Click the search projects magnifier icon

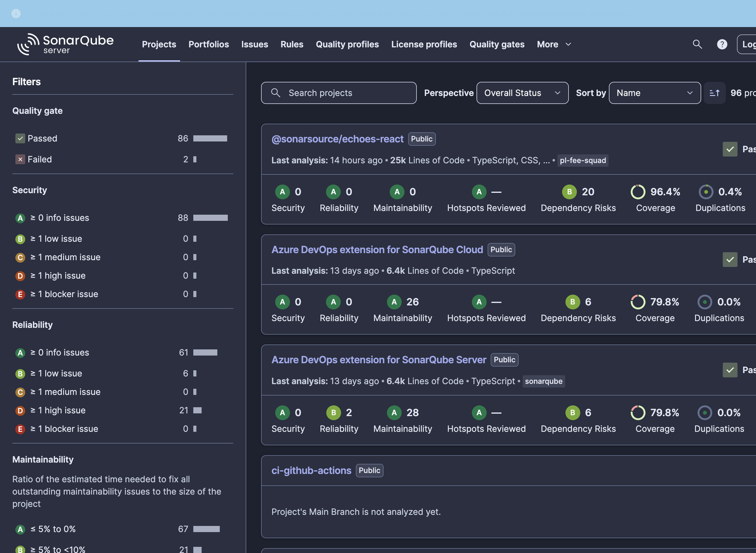[276, 93]
